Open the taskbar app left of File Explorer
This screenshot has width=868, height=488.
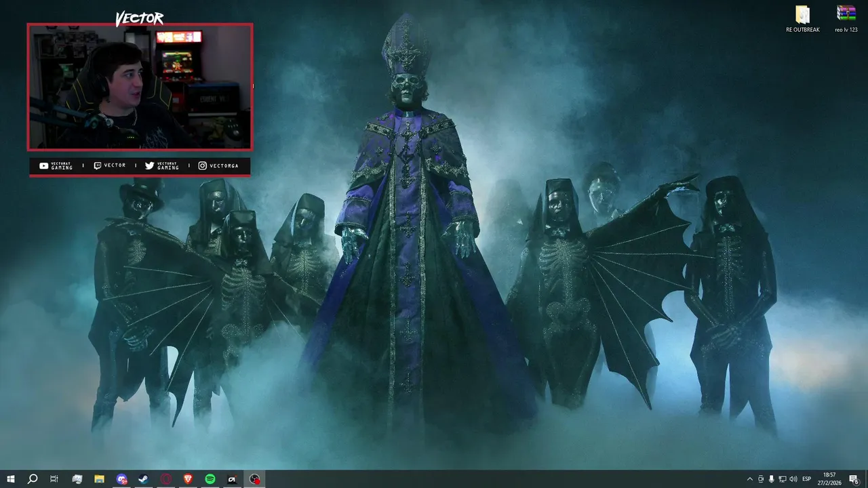(77, 479)
